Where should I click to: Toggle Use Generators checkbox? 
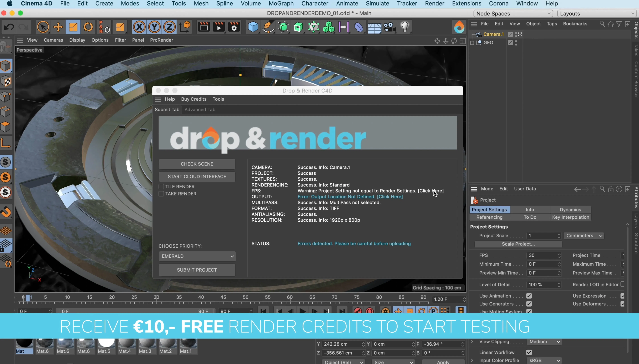[x=529, y=304]
